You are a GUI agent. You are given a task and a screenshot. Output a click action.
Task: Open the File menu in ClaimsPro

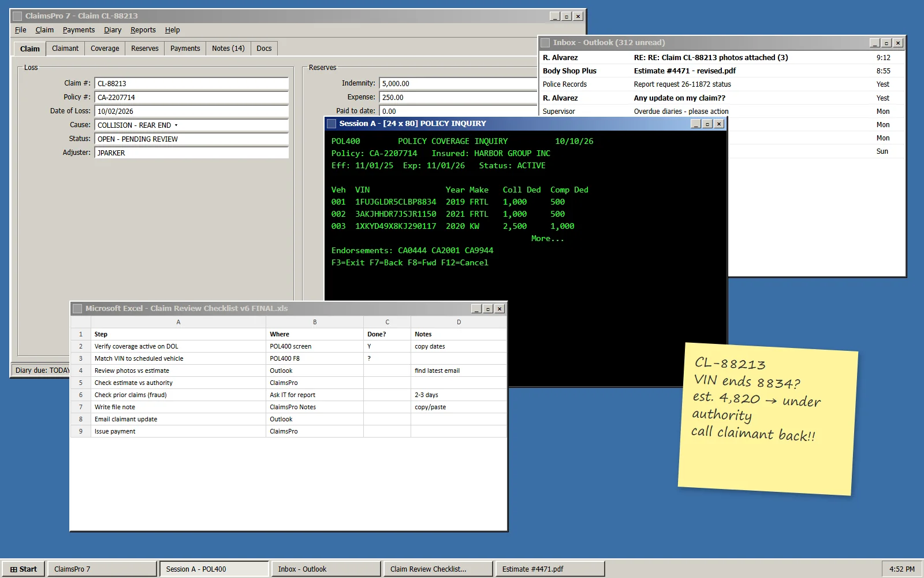tap(20, 30)
